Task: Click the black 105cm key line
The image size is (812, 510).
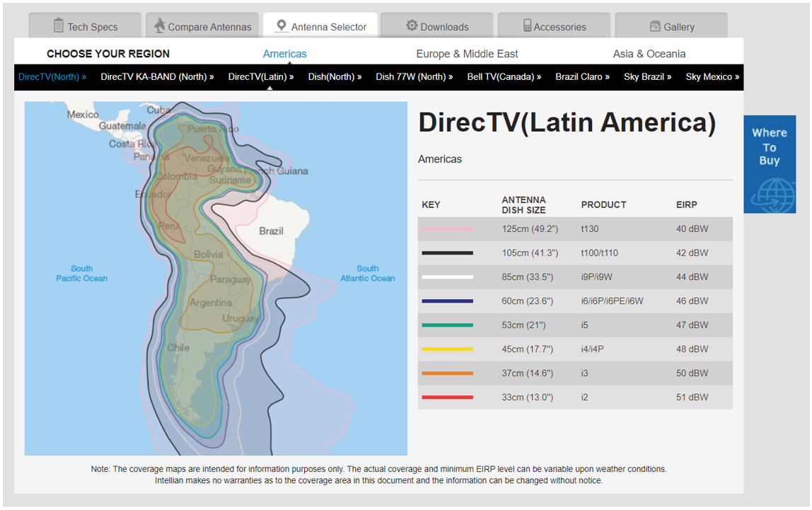Action: point(448,253)
